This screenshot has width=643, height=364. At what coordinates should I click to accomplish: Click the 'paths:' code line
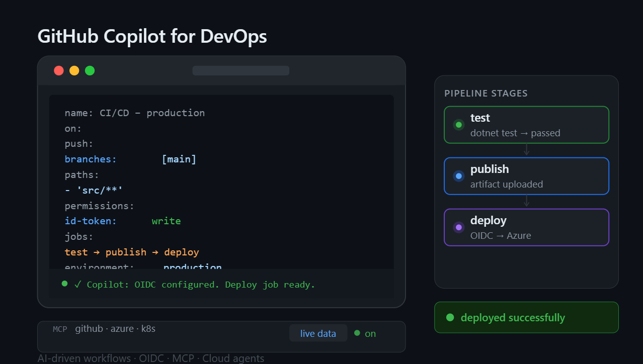point(82,175)
